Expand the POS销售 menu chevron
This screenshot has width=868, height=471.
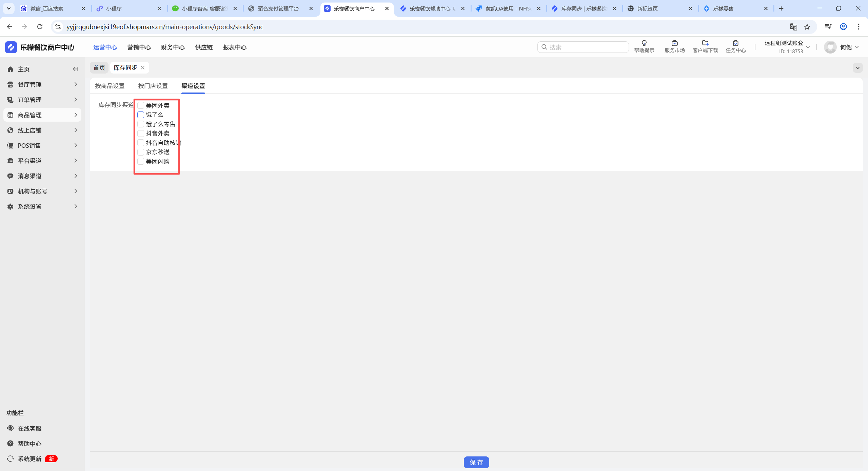point(76,145)
